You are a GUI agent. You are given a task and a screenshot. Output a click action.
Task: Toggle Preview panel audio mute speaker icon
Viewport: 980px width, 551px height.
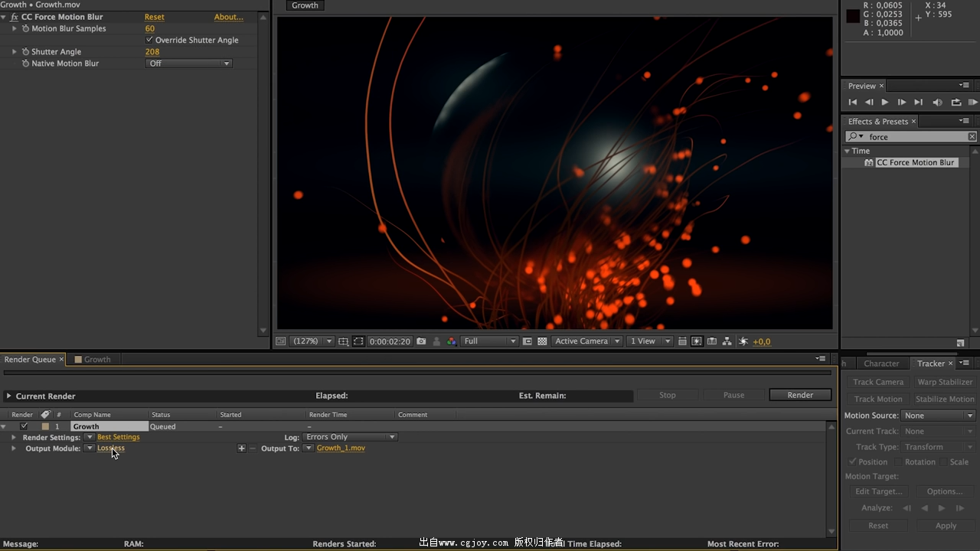click(x=937, y=102)
